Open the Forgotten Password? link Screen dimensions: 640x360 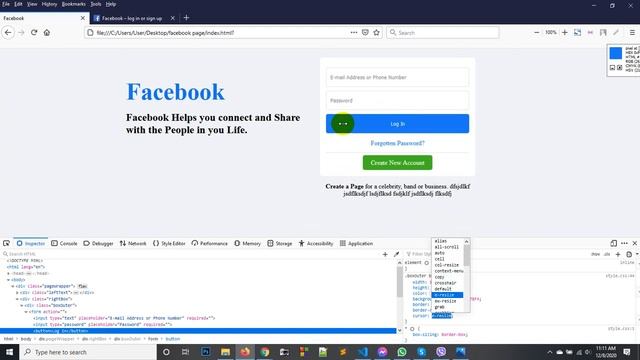tap(397, 143)
